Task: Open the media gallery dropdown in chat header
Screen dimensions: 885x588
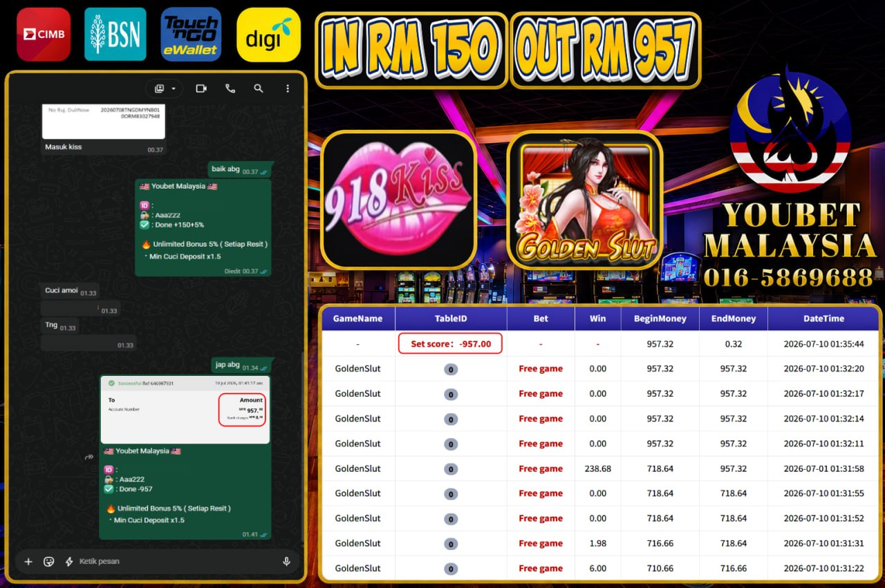Action: pyautogui.click(x=165, y=88)
